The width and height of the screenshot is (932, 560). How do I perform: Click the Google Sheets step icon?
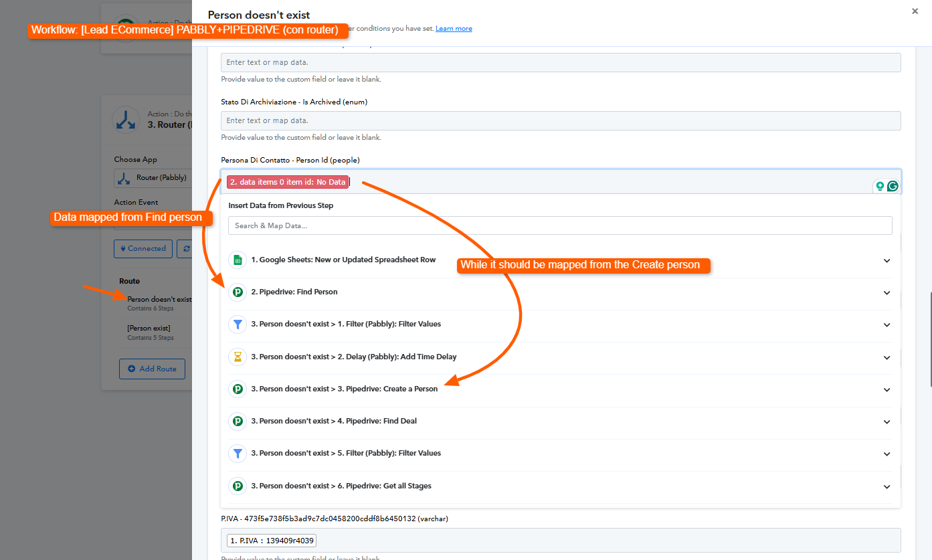tap(238, 260)
